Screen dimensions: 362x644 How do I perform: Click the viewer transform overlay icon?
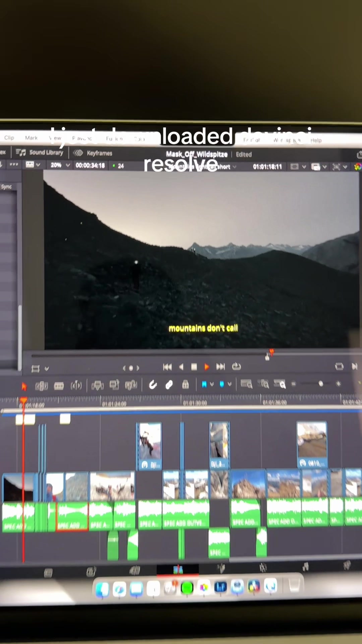click(x=35, y=369)
